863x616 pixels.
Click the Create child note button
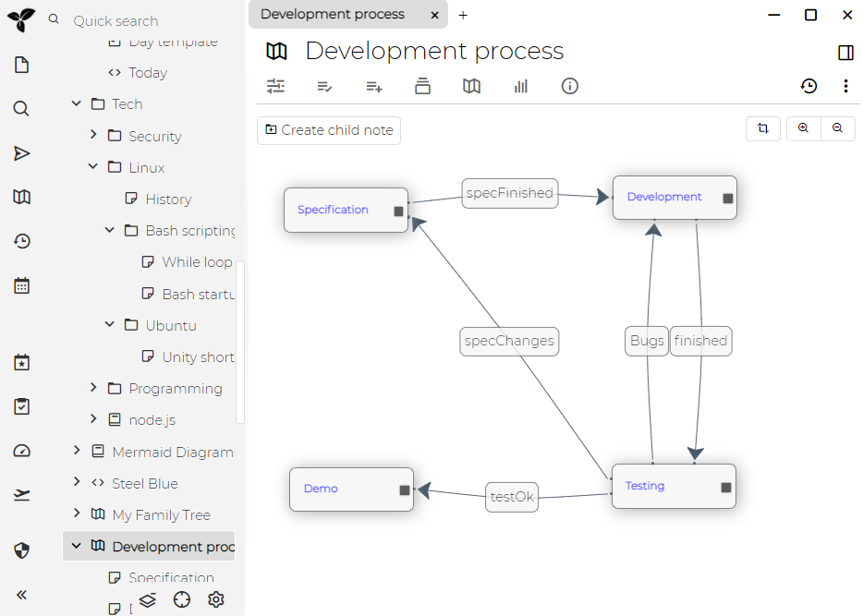(x=329, y=130)
